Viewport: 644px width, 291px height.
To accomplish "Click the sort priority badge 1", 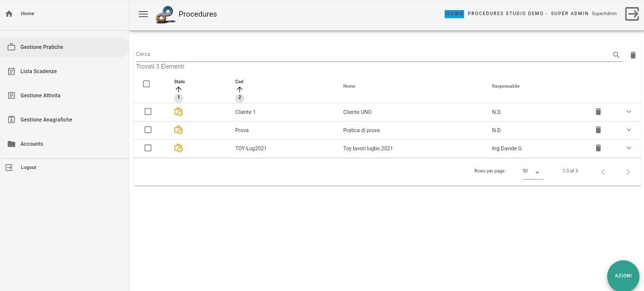I will 179,98.
